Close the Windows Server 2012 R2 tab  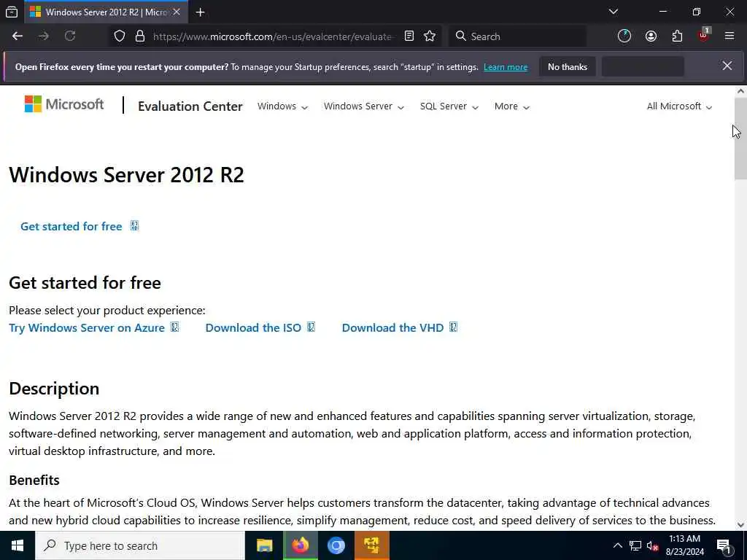tap(177, 12)
